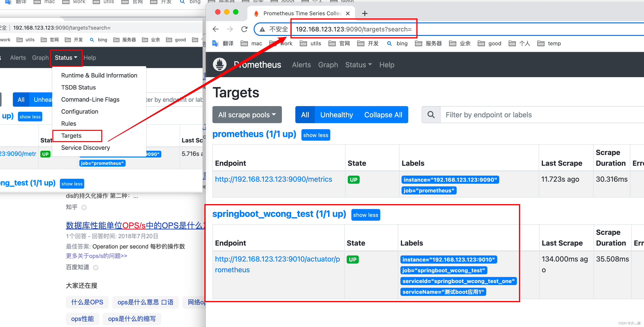Viewport: 644px width, 327px height.
Task: Click 更多关于ops/s的问题>> link
Action: pyautogui.click(x=97, y=256)
